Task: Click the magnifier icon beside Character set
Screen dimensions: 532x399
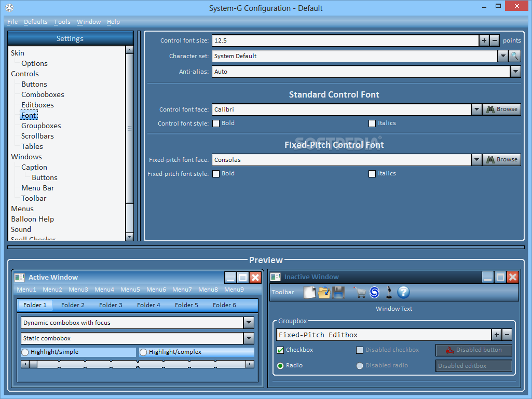Action: click(x=515, y=56)
